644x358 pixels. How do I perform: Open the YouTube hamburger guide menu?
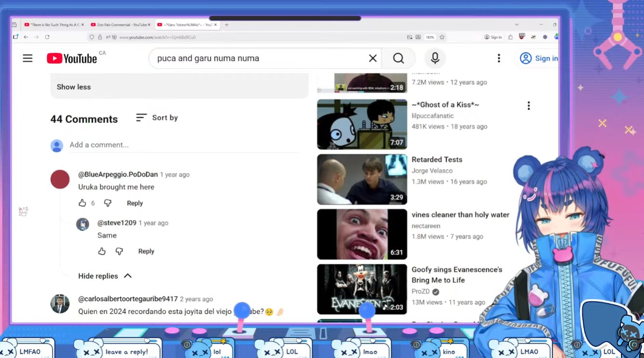(x=27, y=58)
